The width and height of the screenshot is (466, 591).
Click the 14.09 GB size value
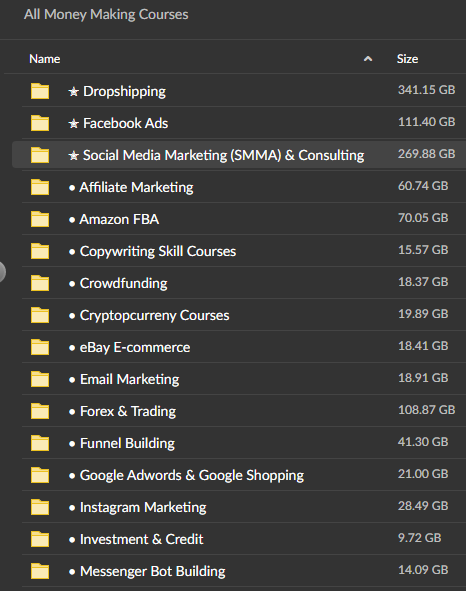coord(423,570)
